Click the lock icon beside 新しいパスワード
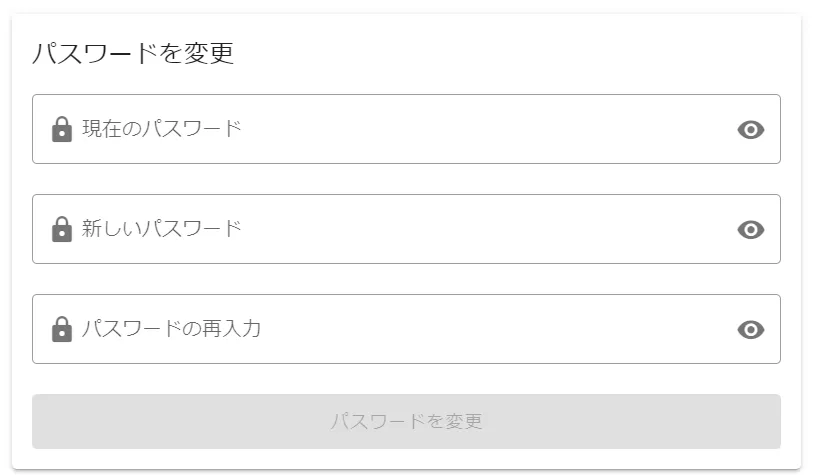This screenshot has height=475, width=825. 61,229
